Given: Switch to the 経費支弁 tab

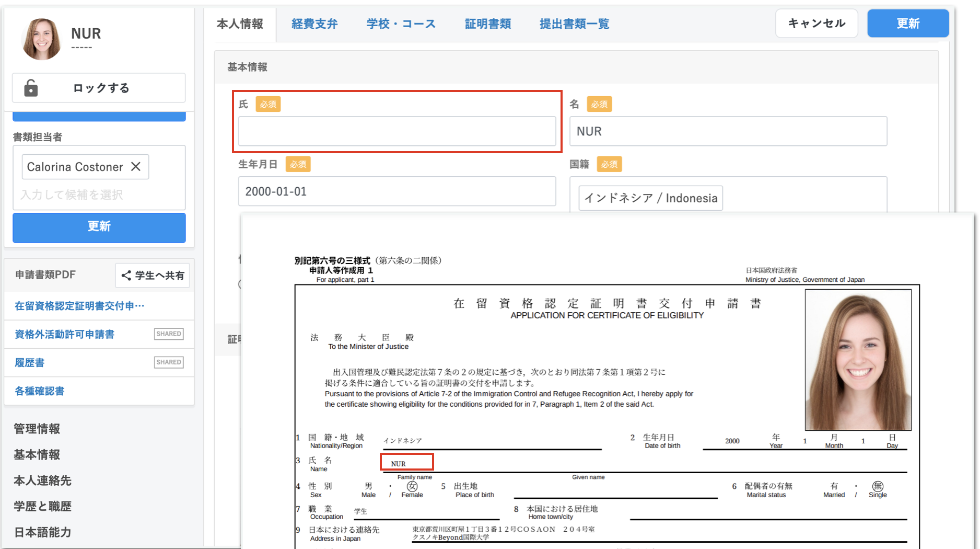Looking at the screenshot, I should [314, 24].
